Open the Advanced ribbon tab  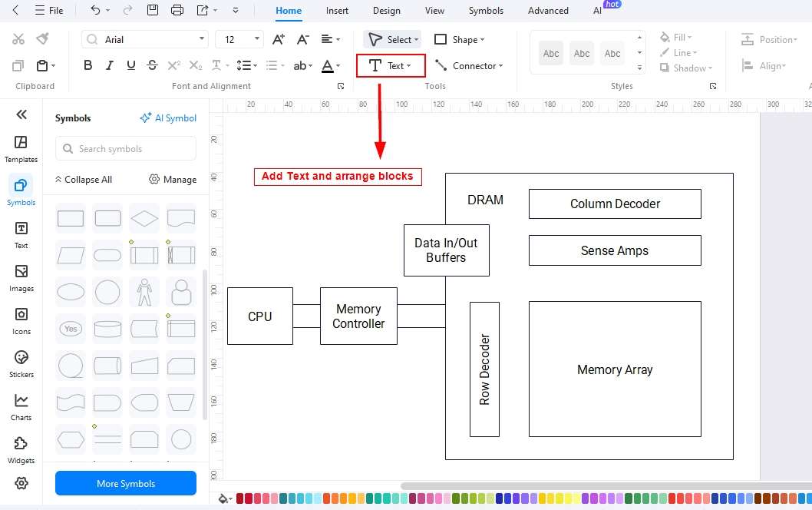point(547,10)
